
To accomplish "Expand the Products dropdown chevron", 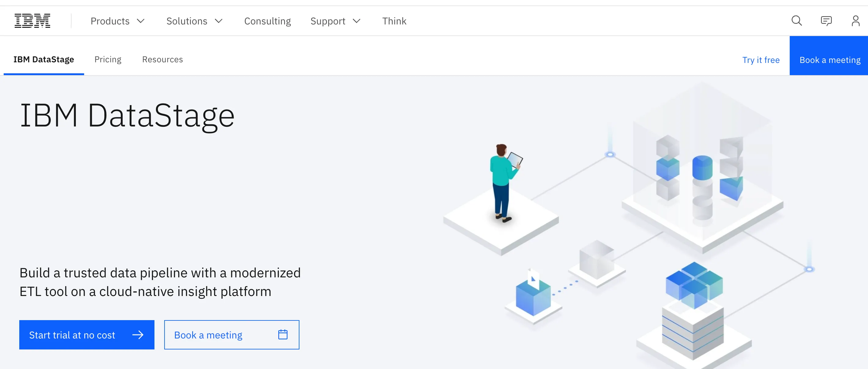I will point(141,21).
